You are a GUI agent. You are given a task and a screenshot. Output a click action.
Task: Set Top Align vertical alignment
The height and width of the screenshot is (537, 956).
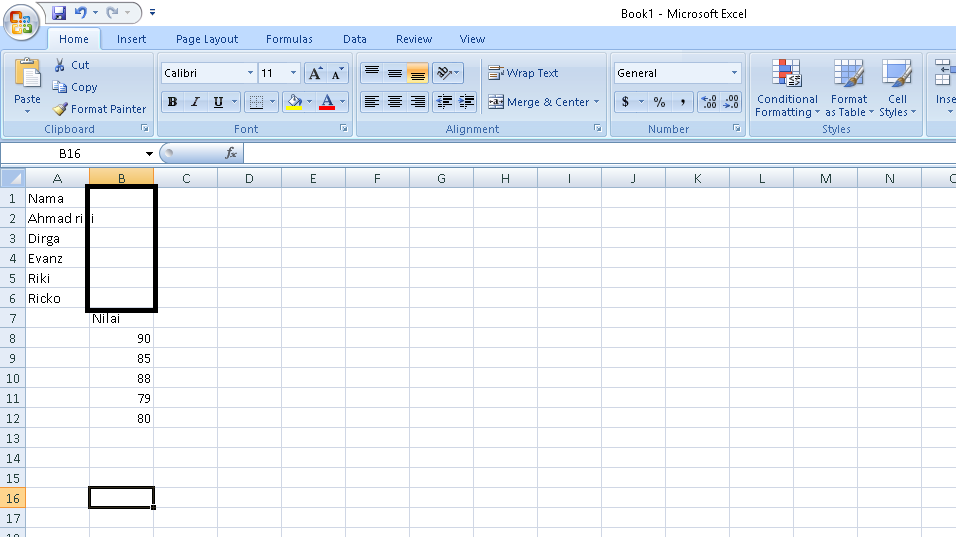click(x=372, y=73)
